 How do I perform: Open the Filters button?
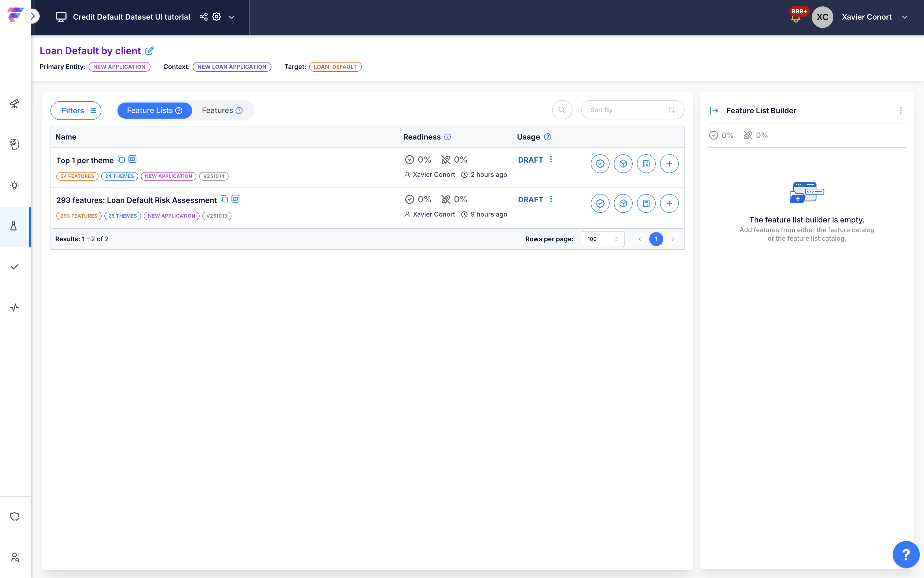[x=76, y=111]
